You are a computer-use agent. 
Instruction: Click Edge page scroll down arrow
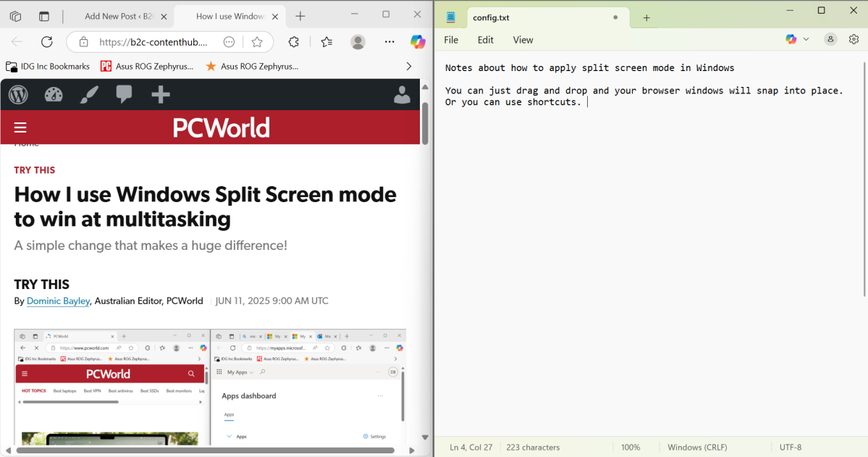[425, 437]
